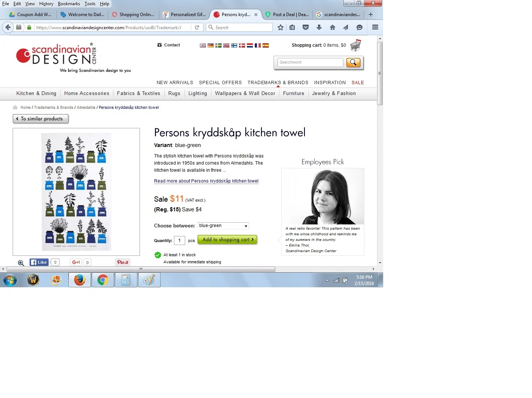
Task: Switch site language with the UK flag
Action: tap(203, 45)
